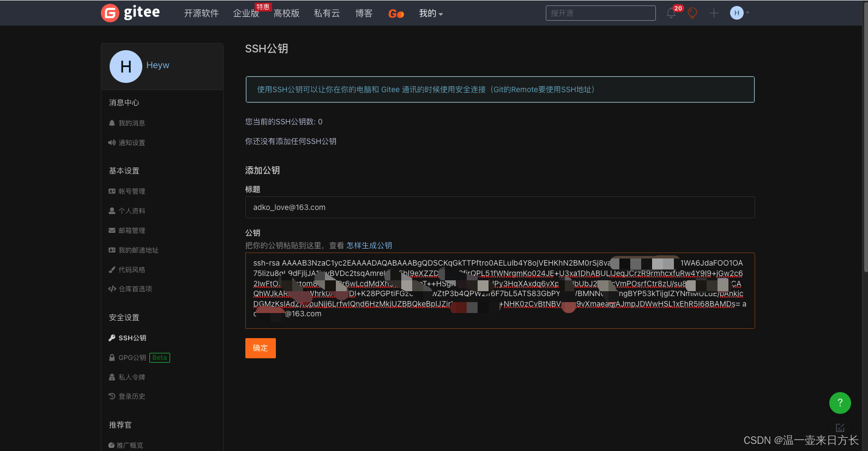Open 私有云 in the top nav
Viewport: 868px width, 451px height.
click(x=327, y=13)
